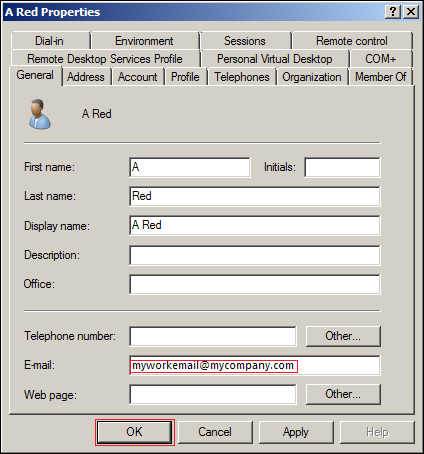This screenshot has height=454, width=424.
Task: Click Other button beside Web page
Action: pos(343,394)
